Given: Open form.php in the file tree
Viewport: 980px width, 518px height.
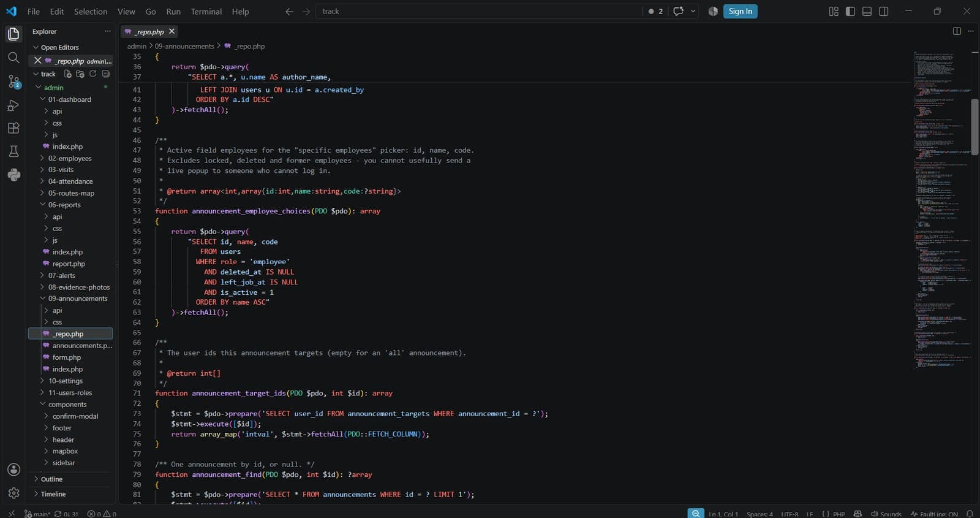Looking at the screenshot, I should coord(66,357).
